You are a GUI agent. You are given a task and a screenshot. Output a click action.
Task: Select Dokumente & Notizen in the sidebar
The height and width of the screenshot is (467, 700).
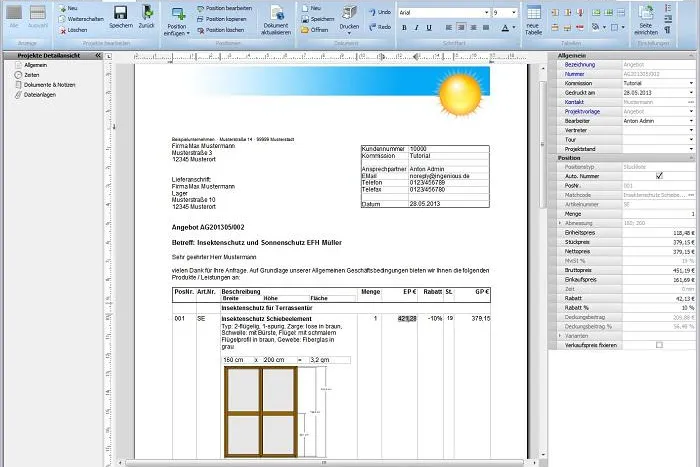[50, 85]
